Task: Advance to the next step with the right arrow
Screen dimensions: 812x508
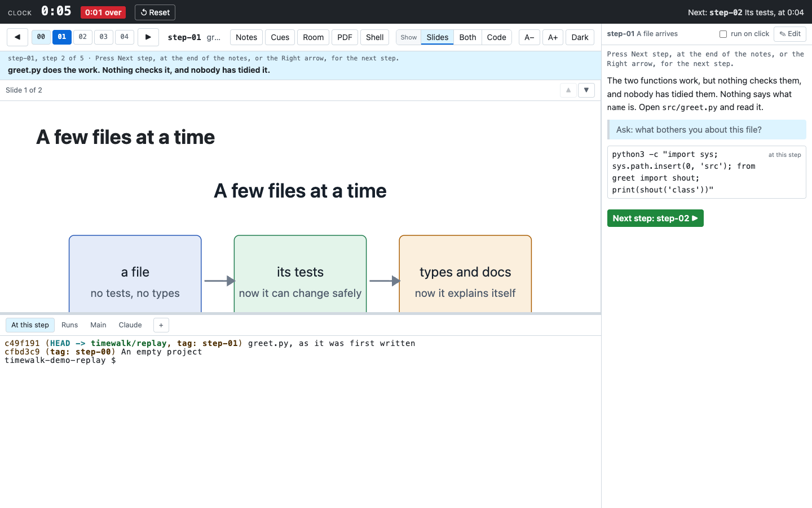Action: (148, 37)
